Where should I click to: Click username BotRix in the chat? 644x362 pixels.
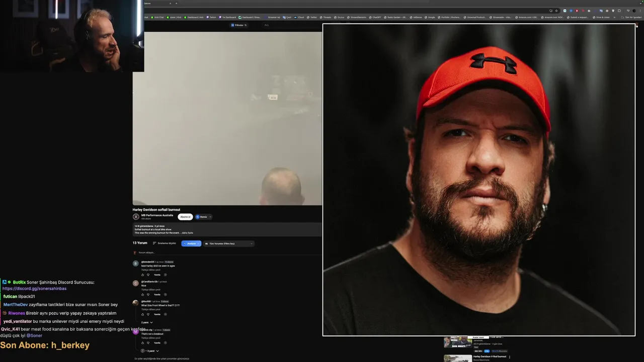point(19,283)
